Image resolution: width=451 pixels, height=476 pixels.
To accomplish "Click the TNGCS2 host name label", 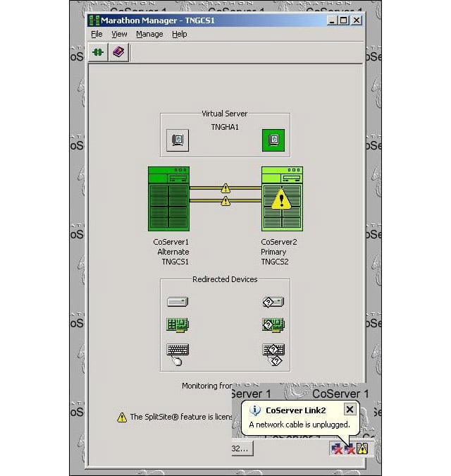I will click(x=275, y=262).
